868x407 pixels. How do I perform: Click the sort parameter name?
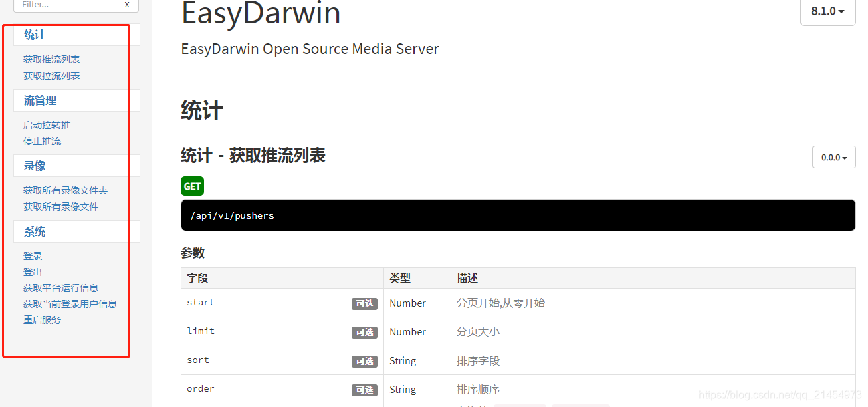point(198,360)
